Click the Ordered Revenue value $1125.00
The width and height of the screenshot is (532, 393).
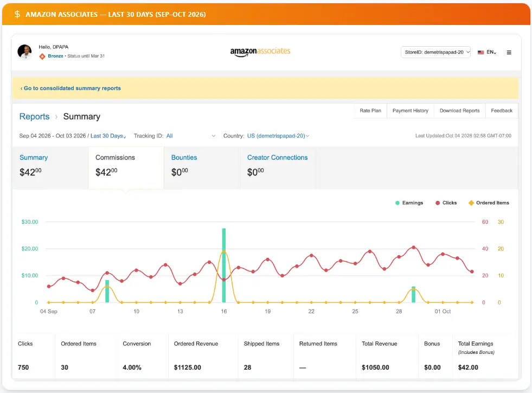pyautogui.click(x=187, y=367)
